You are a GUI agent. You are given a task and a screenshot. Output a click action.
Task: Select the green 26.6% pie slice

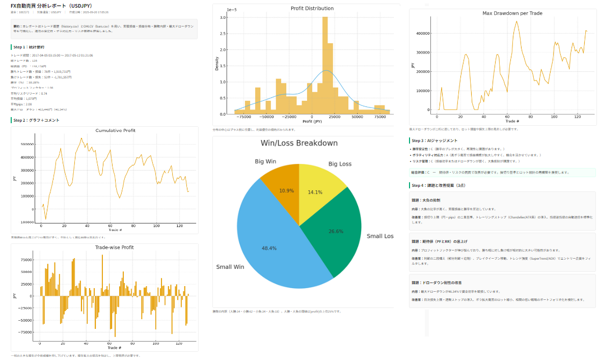tap(334, 229)
